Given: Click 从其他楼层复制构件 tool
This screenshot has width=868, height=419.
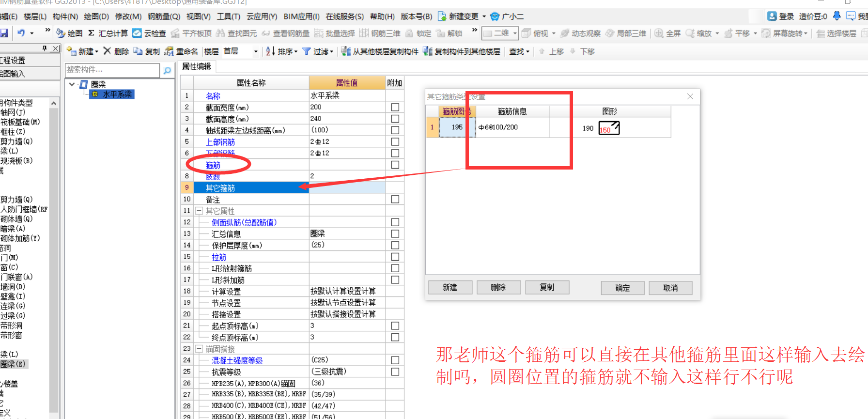Looking at the screenshot, I should 380,51.
